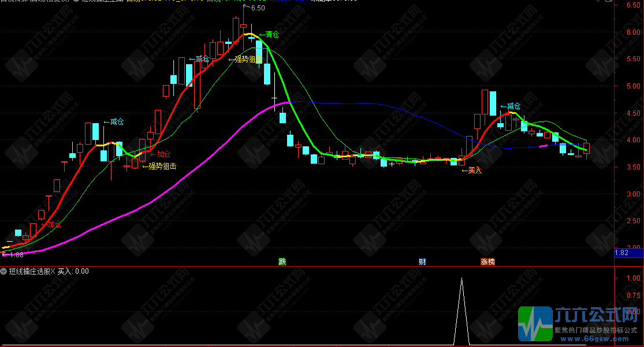Open the orange 涨榜 event marker
This screenshot has width=644, height=347.
coord(487,261)
